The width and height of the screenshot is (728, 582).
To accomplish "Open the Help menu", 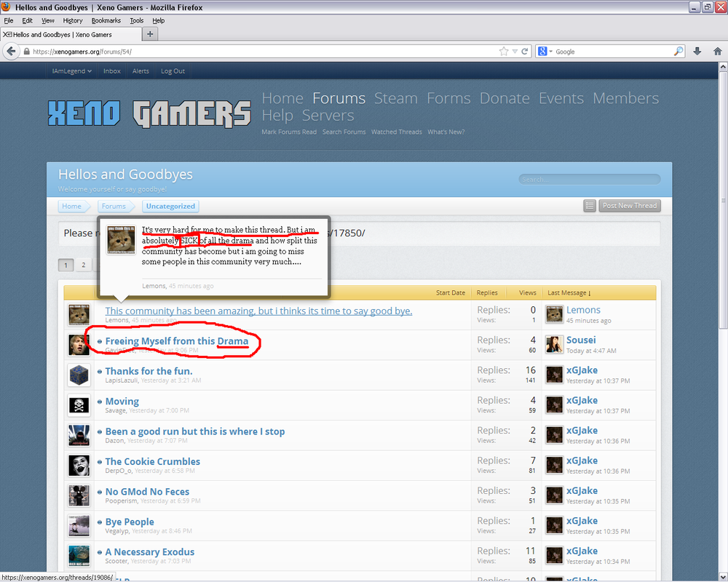I will pos(158,20).
